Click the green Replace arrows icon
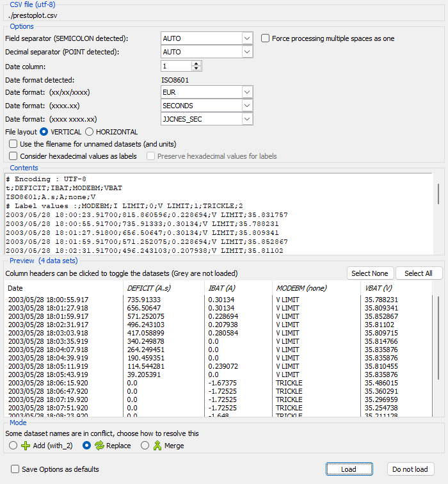Image resolution: width=448 pixels, height=484 pixels. pos(99,446)
